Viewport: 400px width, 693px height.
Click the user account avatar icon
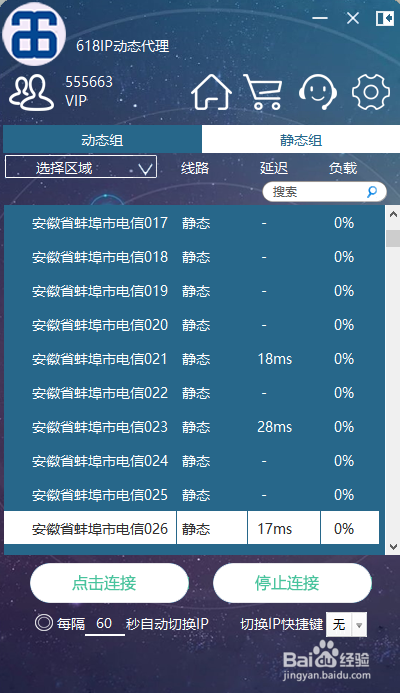click(31, 92)
